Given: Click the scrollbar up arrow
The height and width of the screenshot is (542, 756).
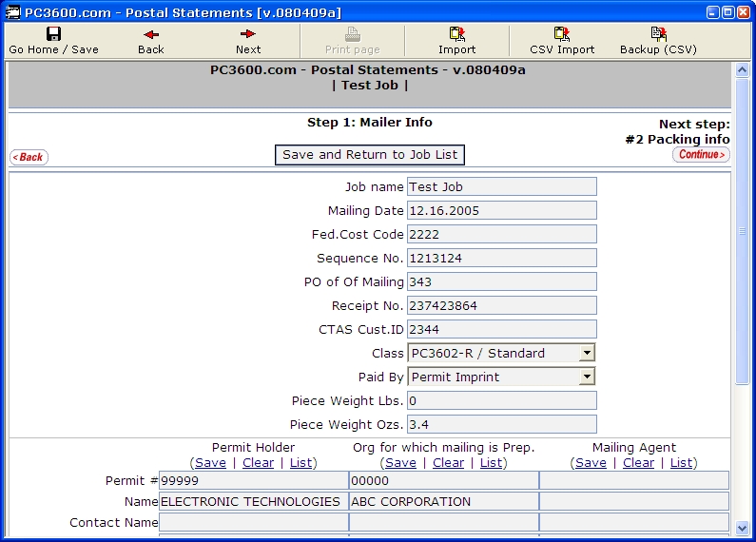Looking at the screenshot, I should point(742,70).
